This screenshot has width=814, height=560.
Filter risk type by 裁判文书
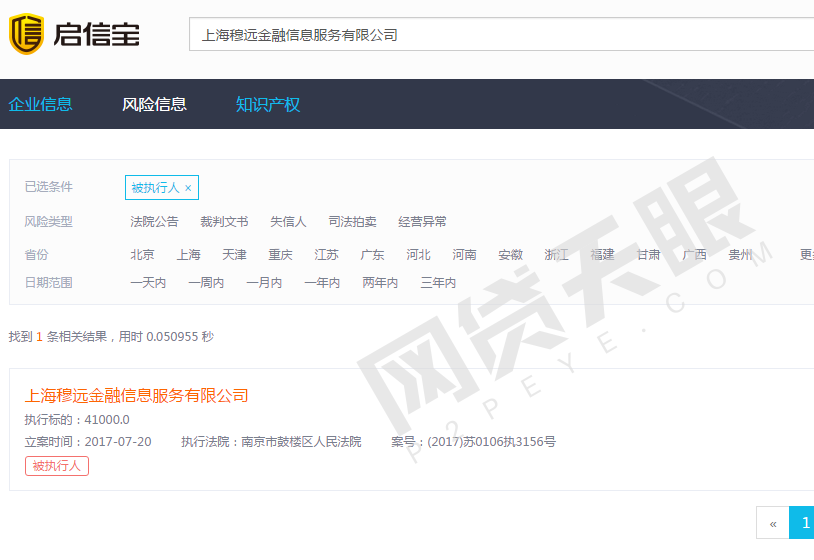click(x=224, y=222)
